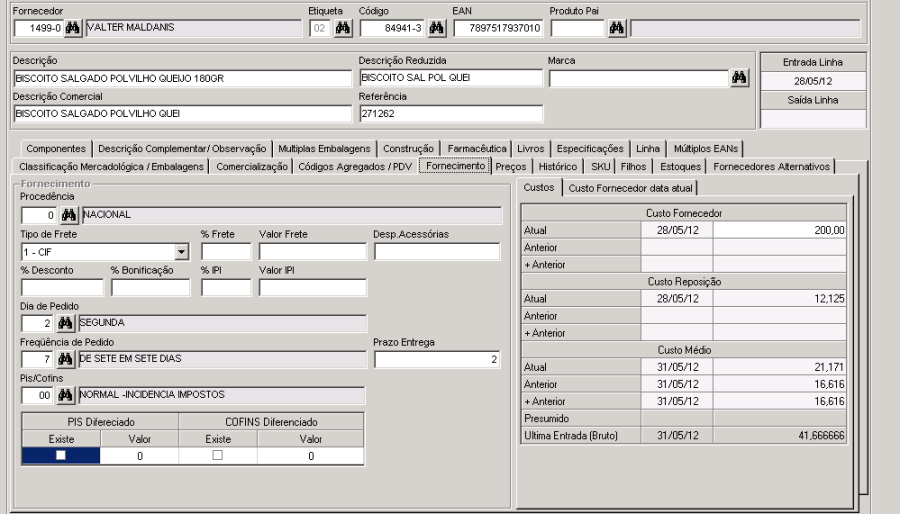The height and width of the screenshot is (514, 900).
Task: Open the Etiqueta search binoculars
Action: click(343, 28)
